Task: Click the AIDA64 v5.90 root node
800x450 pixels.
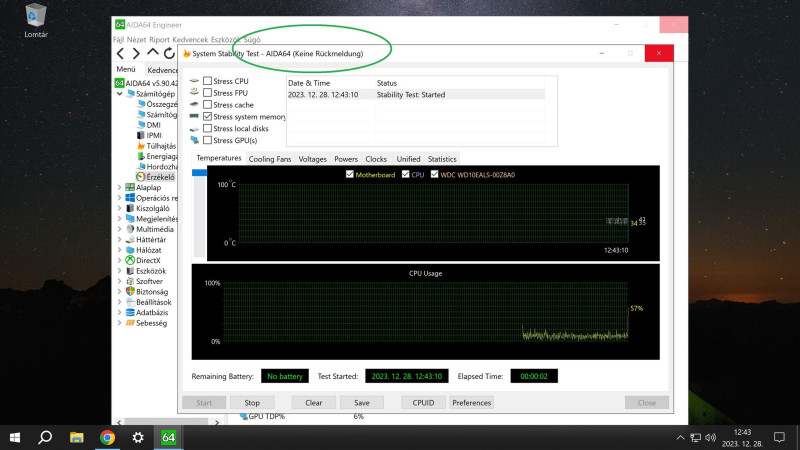Action: [x=146, y=83]
